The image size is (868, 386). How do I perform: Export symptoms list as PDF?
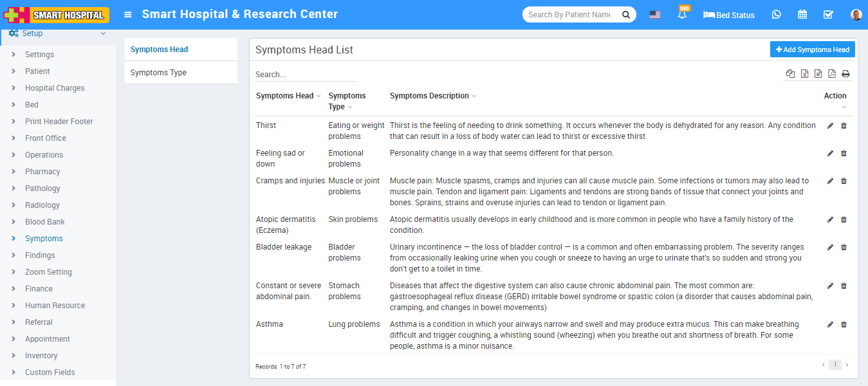point(831,74)
